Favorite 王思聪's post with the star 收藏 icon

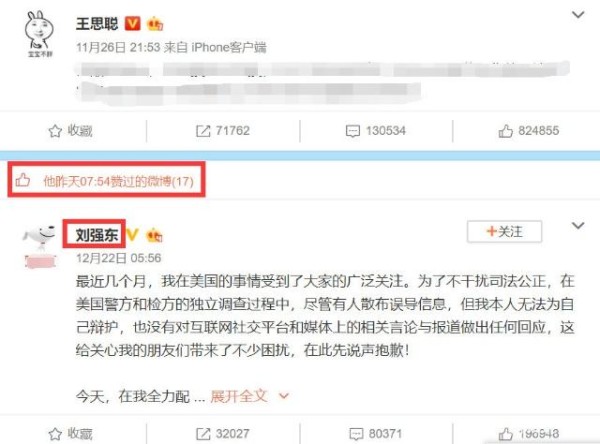pos(70,131)
